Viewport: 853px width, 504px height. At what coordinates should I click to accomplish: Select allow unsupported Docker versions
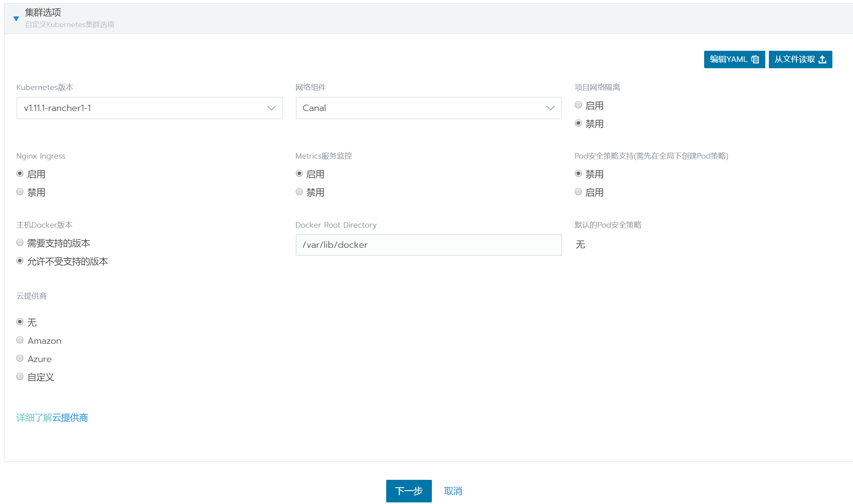(20, 261)
